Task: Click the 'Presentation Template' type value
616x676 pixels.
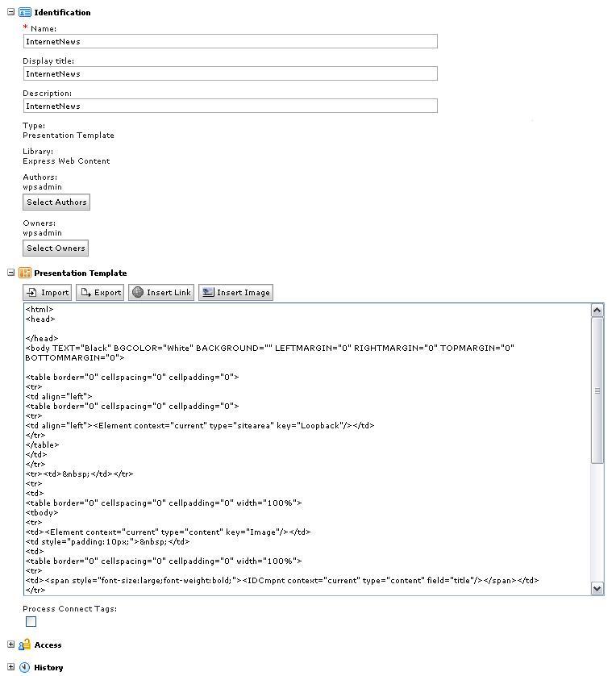Action: click(69, 135)
